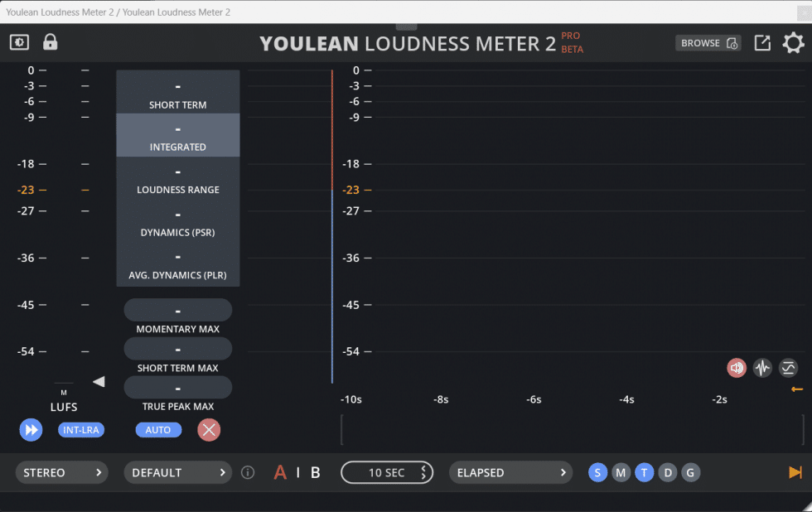Open the settings gear
The image size is (812, 512).
[x=794, y=43]
